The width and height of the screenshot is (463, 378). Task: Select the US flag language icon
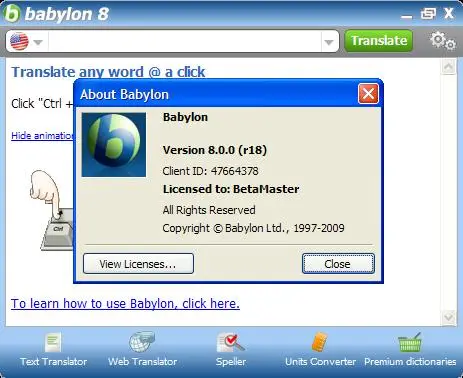[x=19, y=41]
